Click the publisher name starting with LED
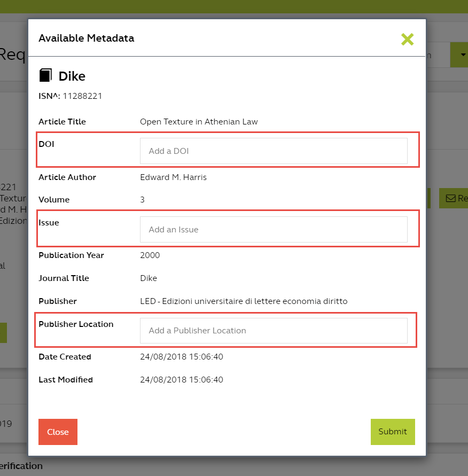This screenshot has height=476, width=468. (x=244, y=301)
